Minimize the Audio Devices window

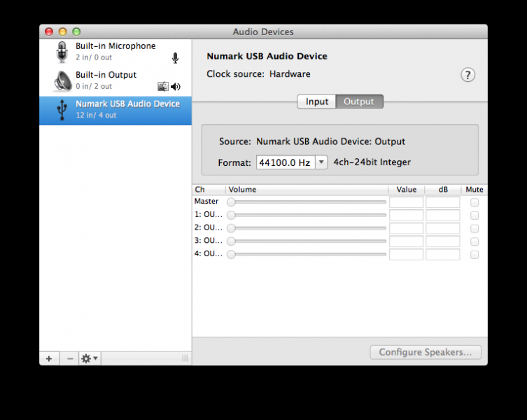[63, 31]
